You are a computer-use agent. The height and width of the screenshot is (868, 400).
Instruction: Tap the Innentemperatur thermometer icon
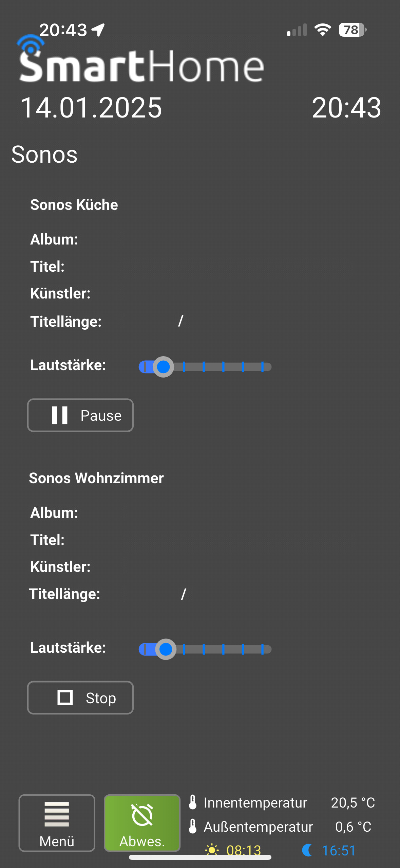193,802
